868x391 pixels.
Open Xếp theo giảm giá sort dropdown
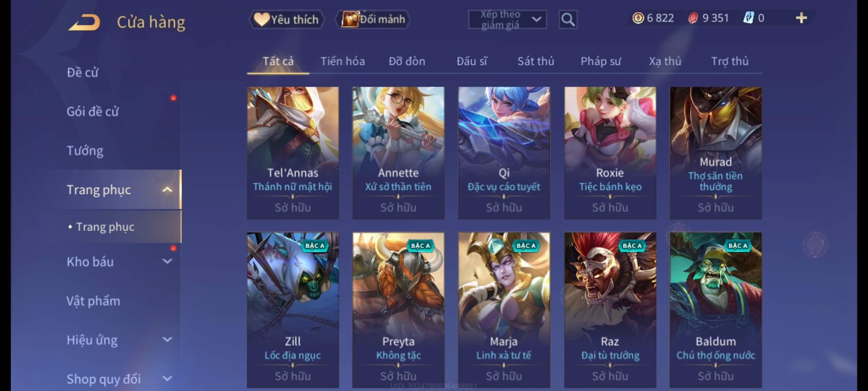(507, 20)
